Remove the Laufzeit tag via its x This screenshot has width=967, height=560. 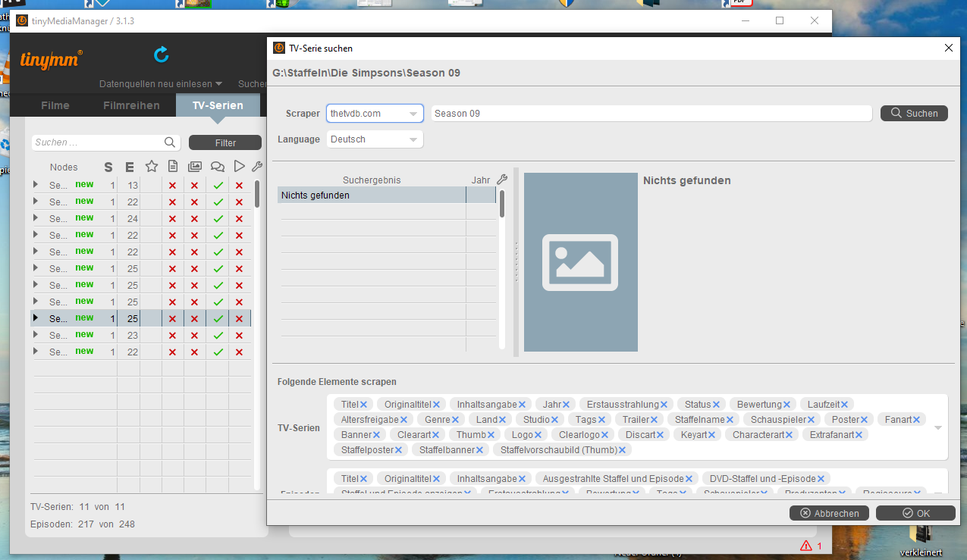[844, 405]
